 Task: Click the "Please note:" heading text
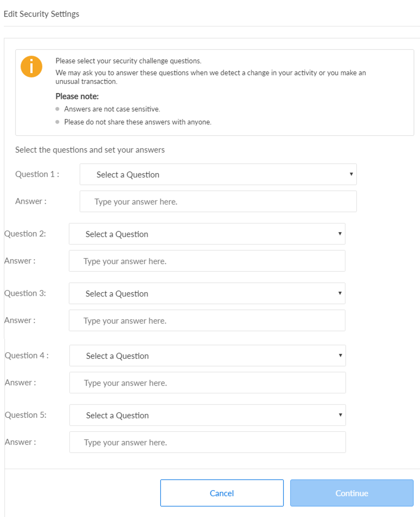tap(77, 96)
